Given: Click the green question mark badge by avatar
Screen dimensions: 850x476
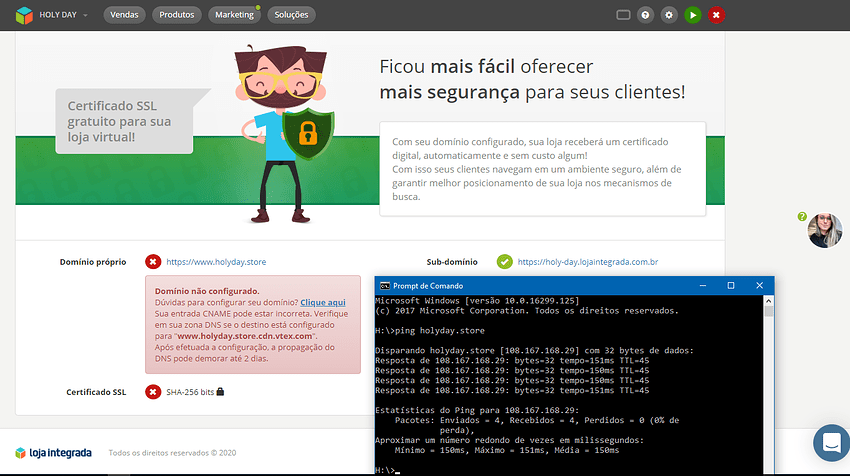Looking at the screenshot, I should (802, 217).
